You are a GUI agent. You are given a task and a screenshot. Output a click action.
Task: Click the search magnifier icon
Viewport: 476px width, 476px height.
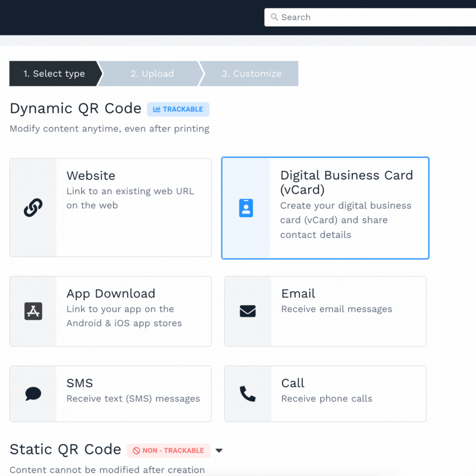tap(274, 17)
